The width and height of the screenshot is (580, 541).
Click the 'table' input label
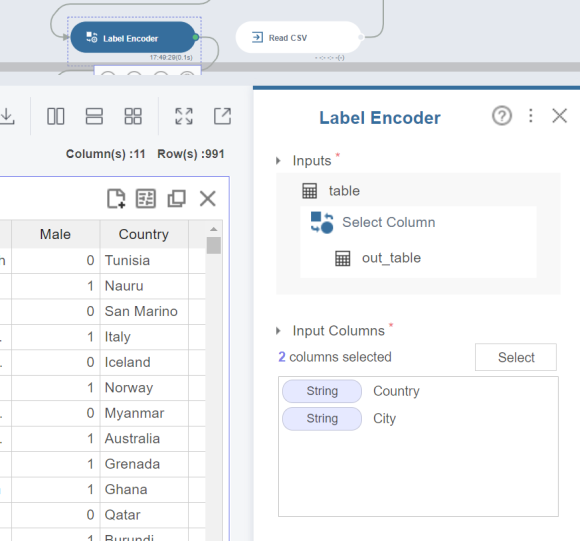click(x=344, y=191)
